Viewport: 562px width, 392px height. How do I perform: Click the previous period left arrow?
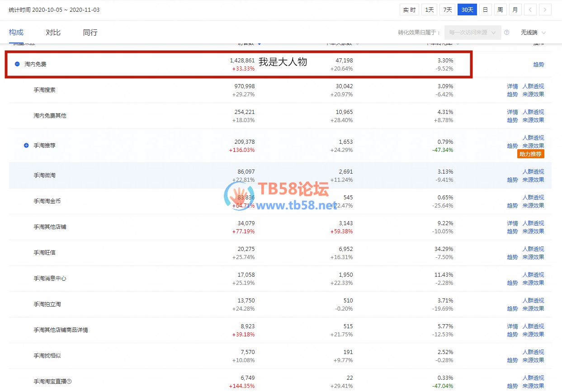(x=530, y=9)
